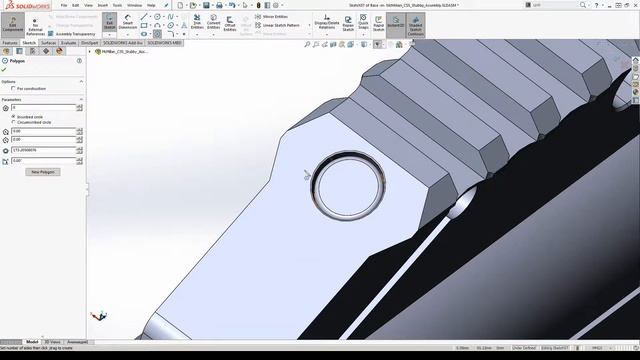The width and height of the screenshot is (640, 360).
Task: Click the Print icon in top toolbar
Action: point(219,5)
